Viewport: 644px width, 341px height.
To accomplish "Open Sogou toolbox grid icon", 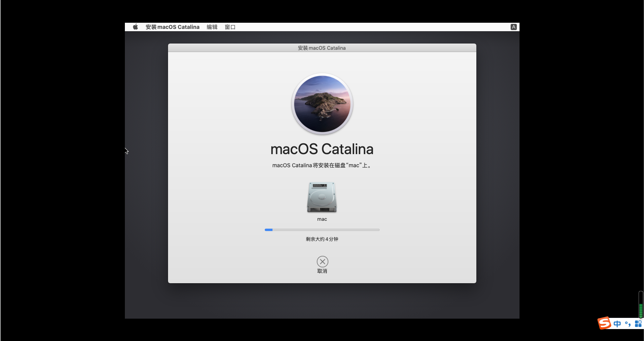I will point(638,324).
